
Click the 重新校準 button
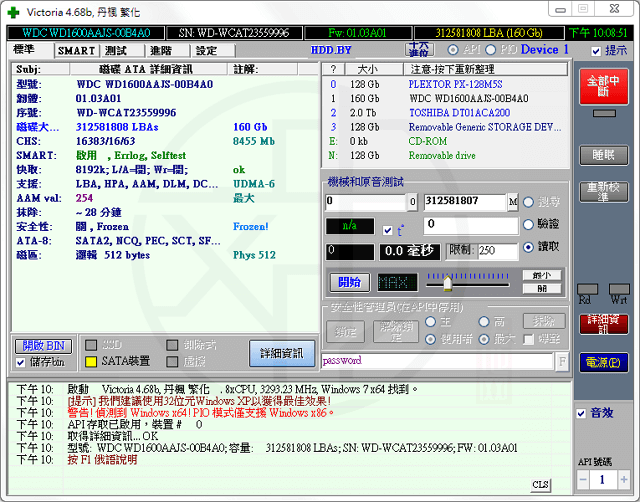click(604, 192)
